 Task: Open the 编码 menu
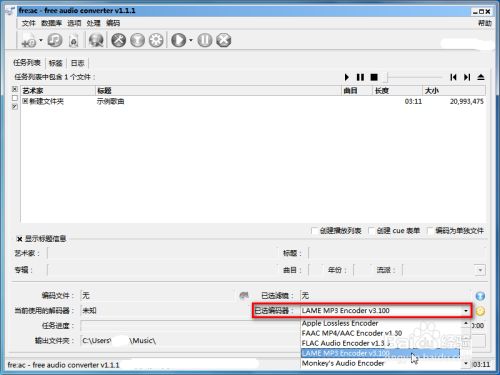coord(113,23)
